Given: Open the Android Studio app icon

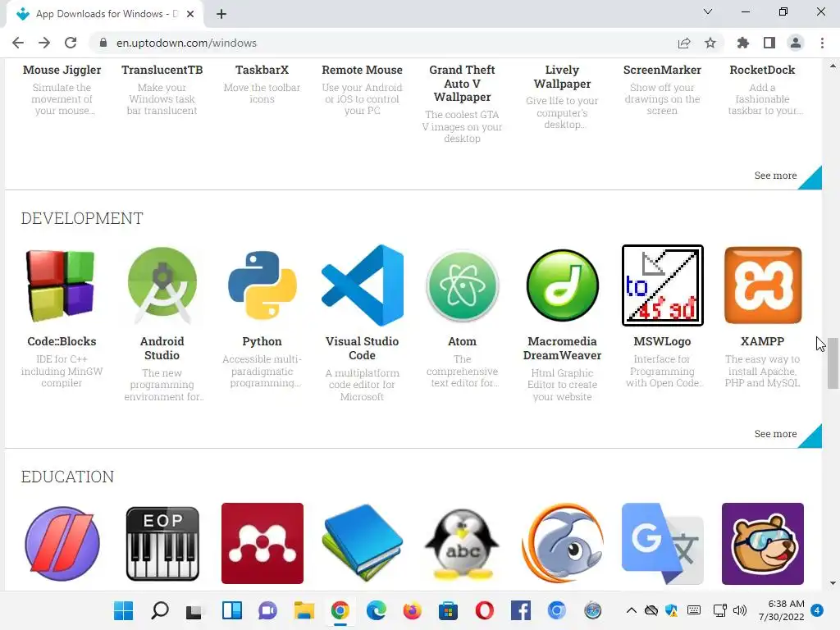Looking at the screenshot, I should [162, 285].
